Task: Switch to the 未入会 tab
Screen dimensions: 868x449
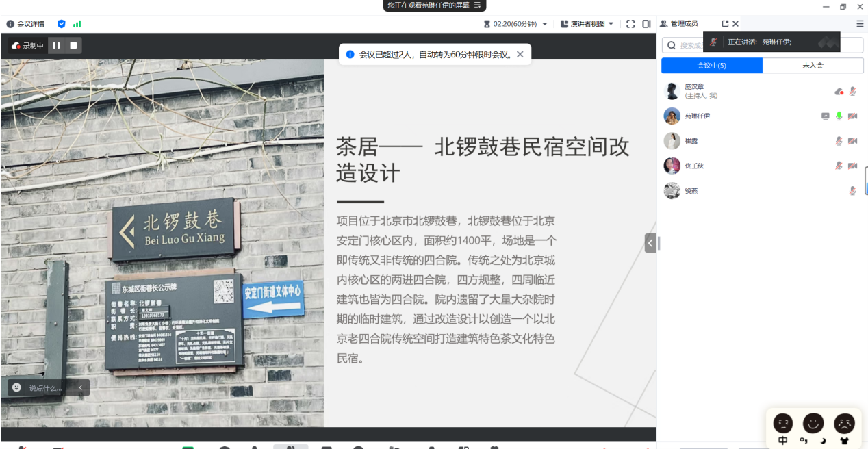Action: pyautogui.click(x=813, y=66)
